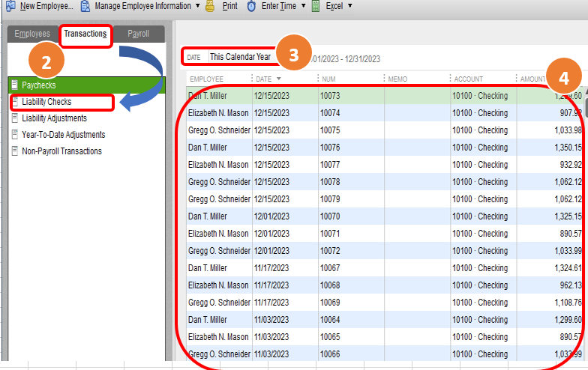588x370 pixels.
Task: Click the Liability Adjustments document icon
Action: (x=15, y=118)
